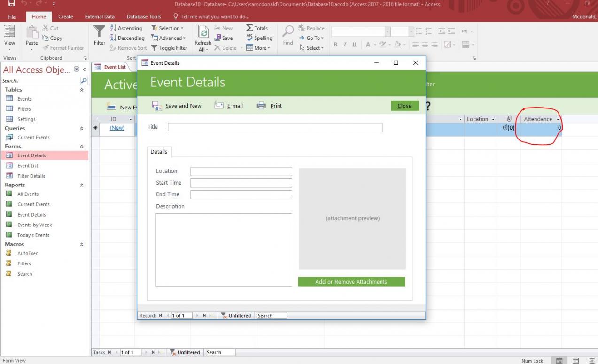Click the Refresh All icon
The height and width of the screenshot is (364, 598).
[203, 32]
